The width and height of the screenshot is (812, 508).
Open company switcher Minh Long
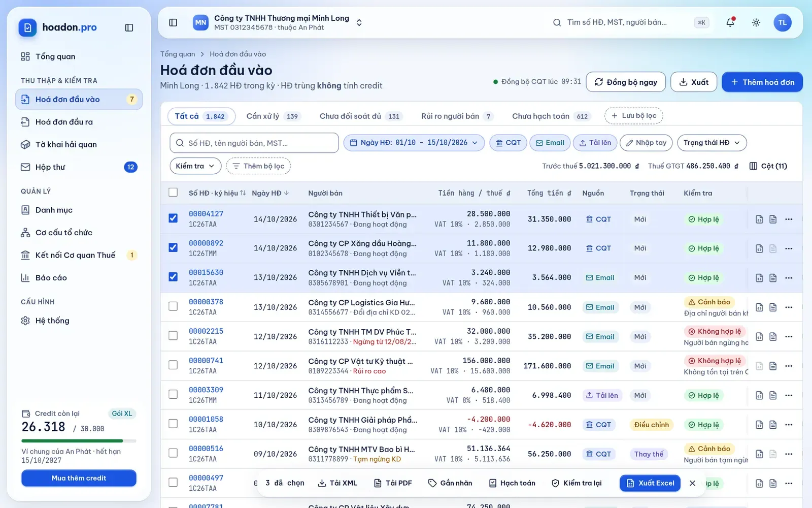coord(278,22)
